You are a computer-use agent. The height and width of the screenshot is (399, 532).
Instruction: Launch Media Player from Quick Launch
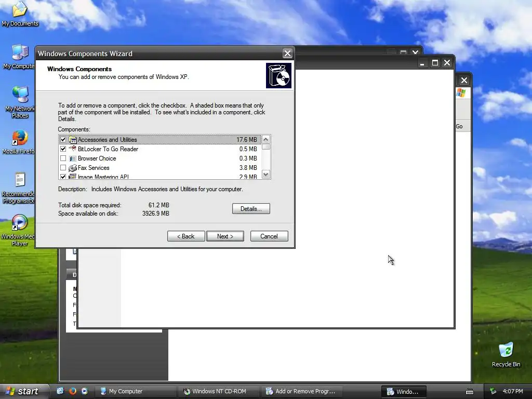point(85,391)
